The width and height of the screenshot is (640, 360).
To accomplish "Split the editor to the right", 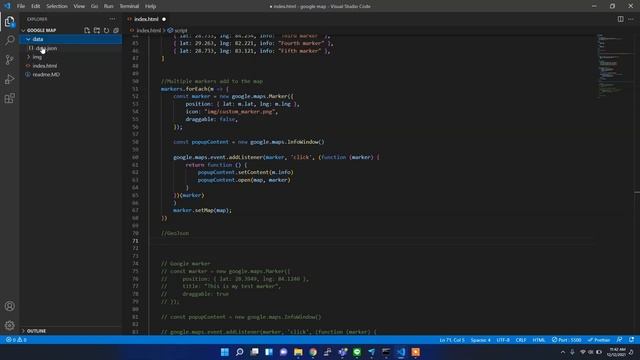I will 620,19.
